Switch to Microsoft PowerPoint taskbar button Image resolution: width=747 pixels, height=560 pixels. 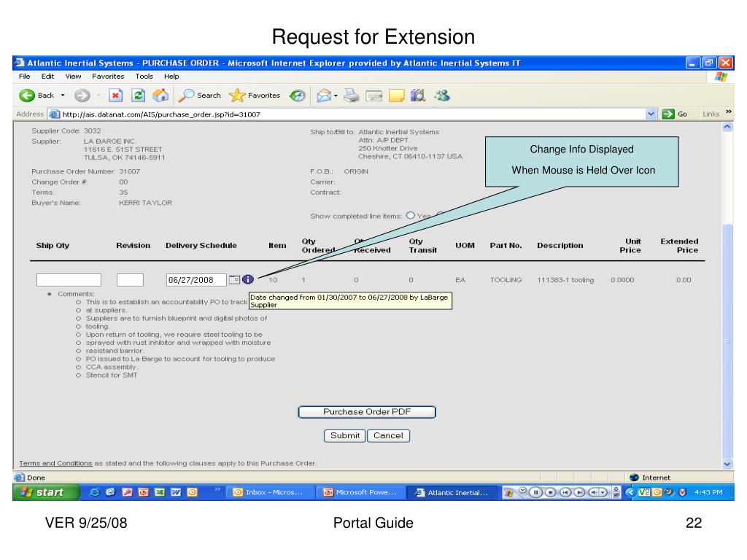pyautogui.click(x=361, y=492)
